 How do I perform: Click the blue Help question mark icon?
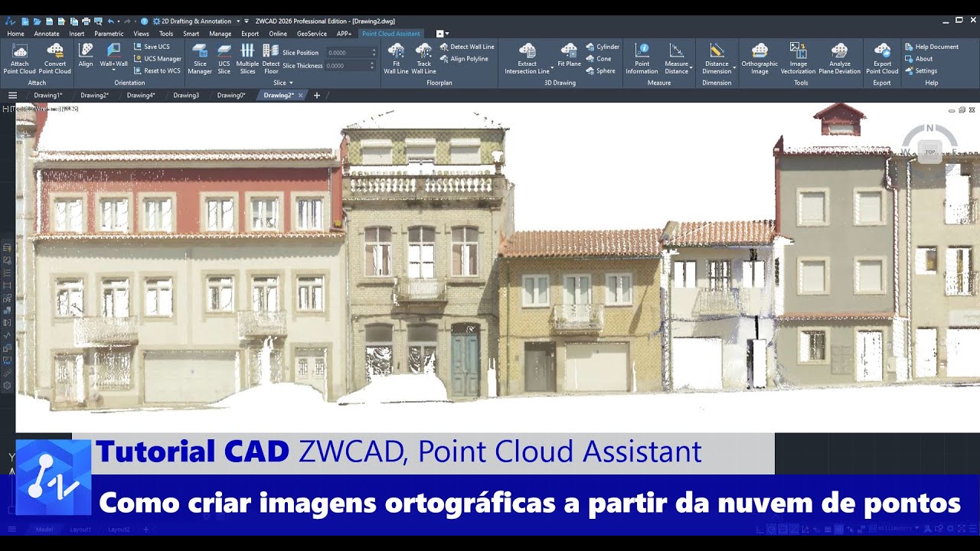pos(144,21)
